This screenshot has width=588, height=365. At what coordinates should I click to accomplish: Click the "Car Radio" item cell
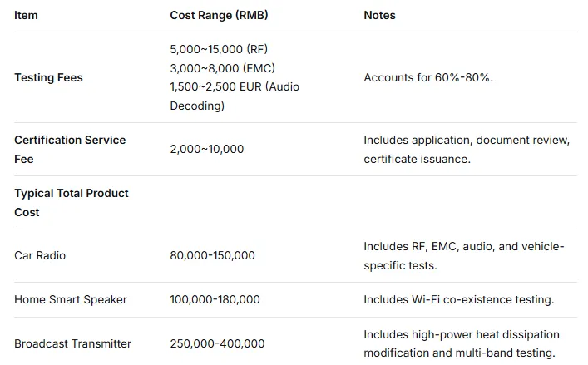click(40, 255)
